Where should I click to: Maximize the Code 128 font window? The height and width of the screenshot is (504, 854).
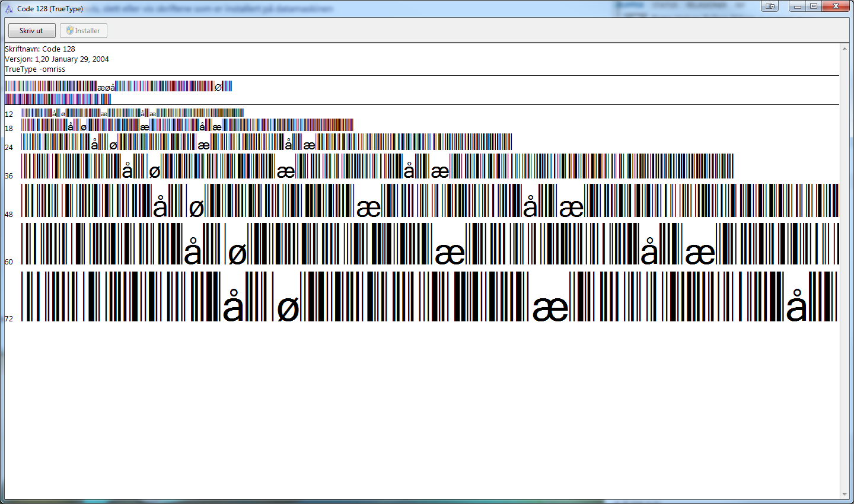click(814, 7)
